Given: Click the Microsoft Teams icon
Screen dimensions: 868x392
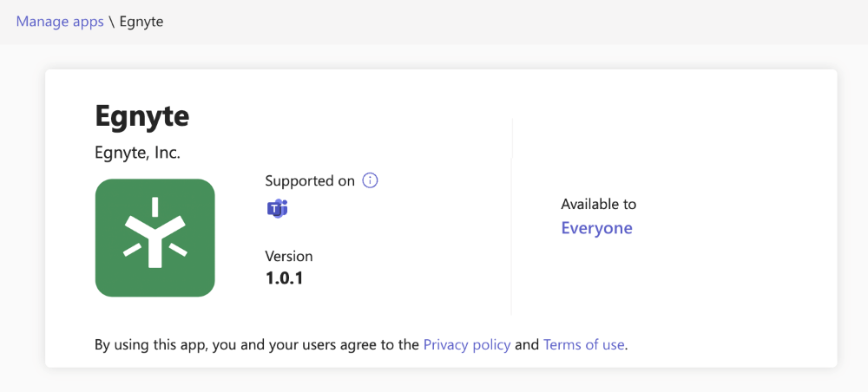Looking at the screenshot, I should point(278,208).
